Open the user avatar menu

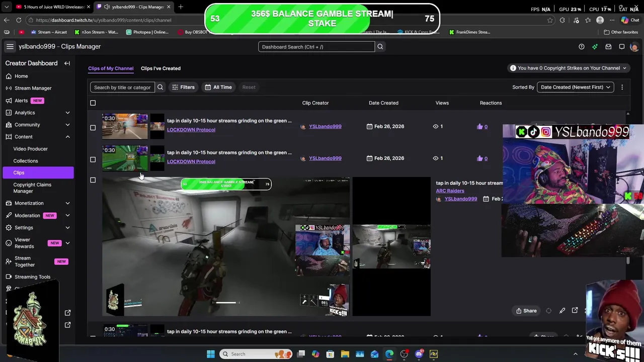634,47
